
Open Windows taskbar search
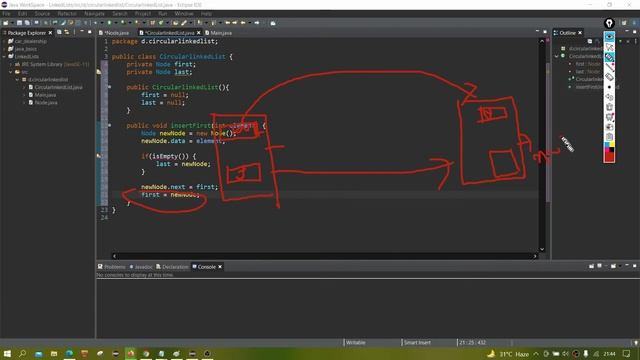22,353
